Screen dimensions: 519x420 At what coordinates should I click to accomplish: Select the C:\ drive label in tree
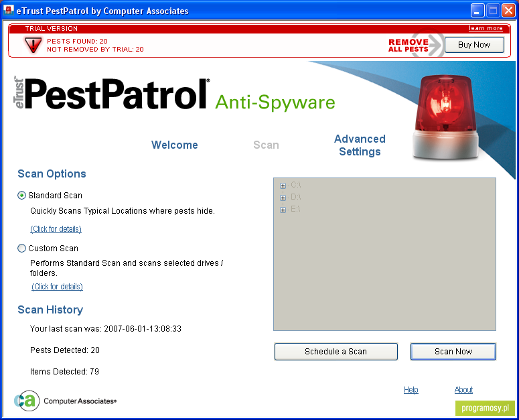pos(295,185)
